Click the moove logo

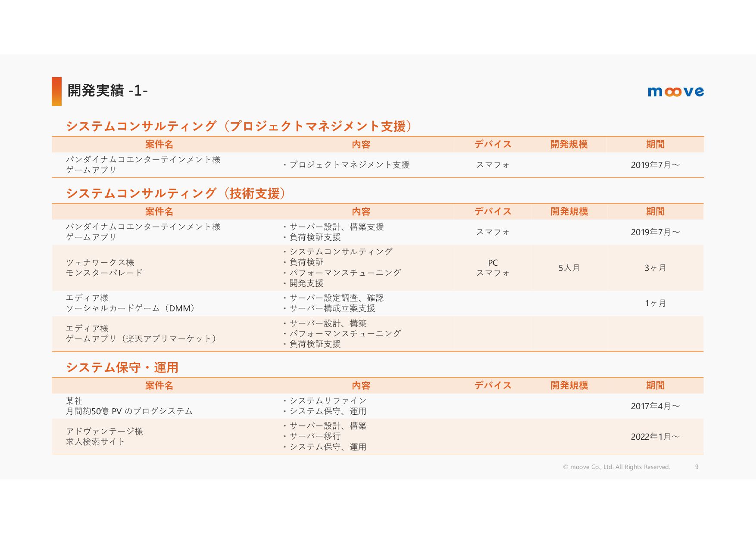[675, 91]
